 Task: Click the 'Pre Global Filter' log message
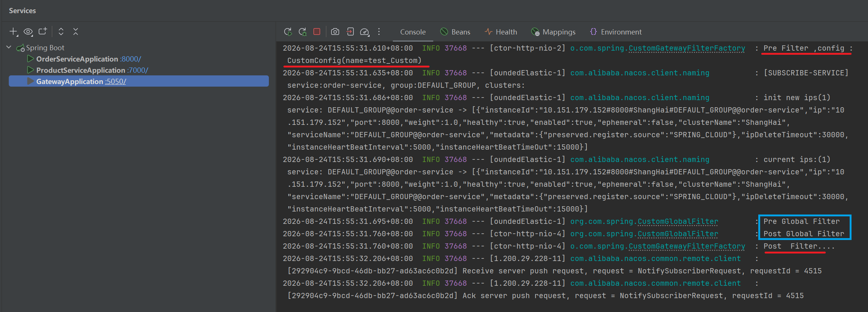tap(801, 221)
